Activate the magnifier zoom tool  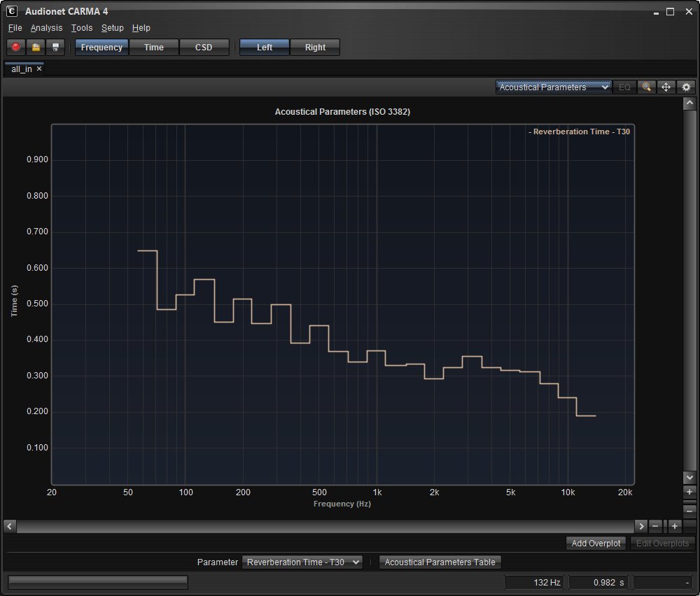click(646, 87)
